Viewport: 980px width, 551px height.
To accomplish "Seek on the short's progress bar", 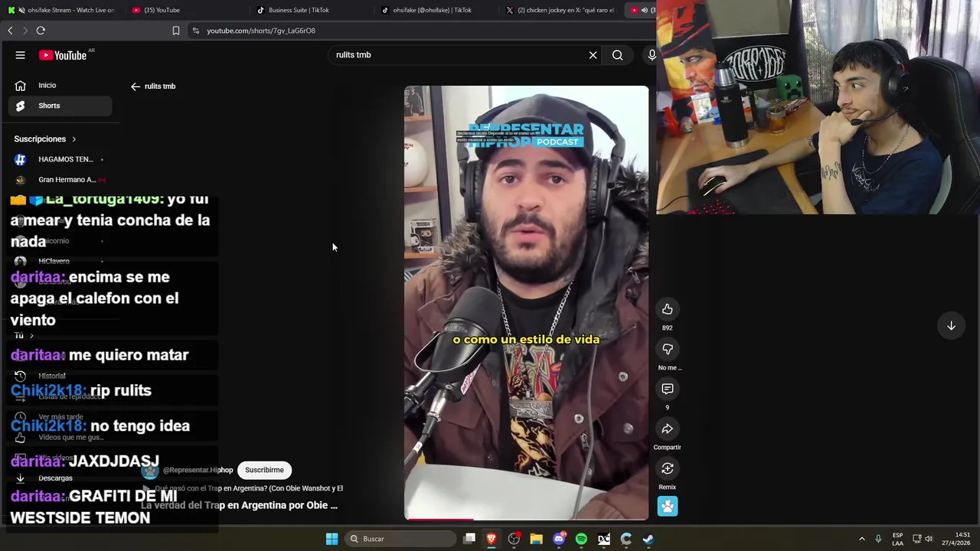I will (526, 519).
